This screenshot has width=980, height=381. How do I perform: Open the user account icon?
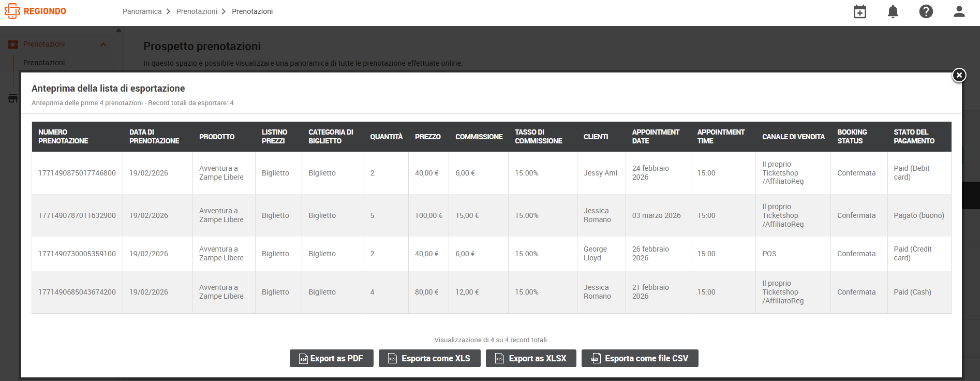[x=959, y=11]
